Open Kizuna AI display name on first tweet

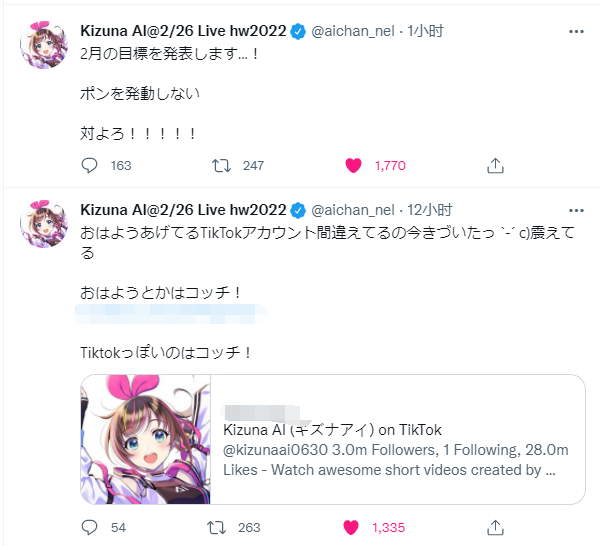pyautogui.click(x=183, y=31)
